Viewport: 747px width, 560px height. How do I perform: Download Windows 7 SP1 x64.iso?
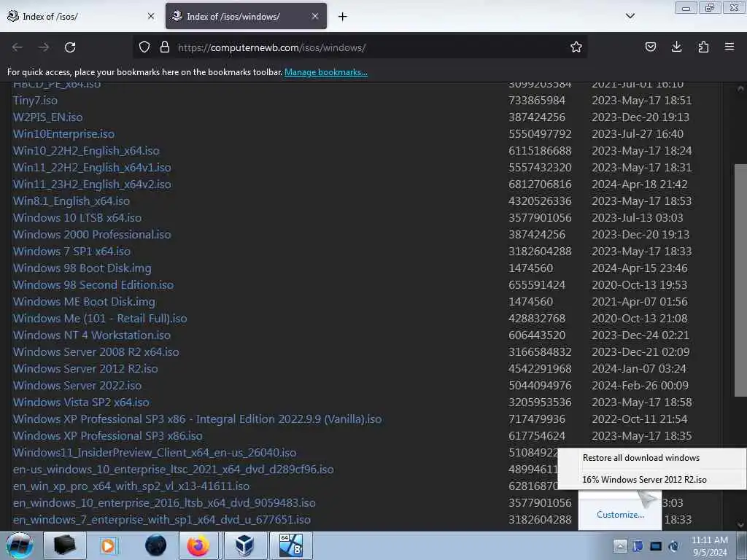click(71, 251)
